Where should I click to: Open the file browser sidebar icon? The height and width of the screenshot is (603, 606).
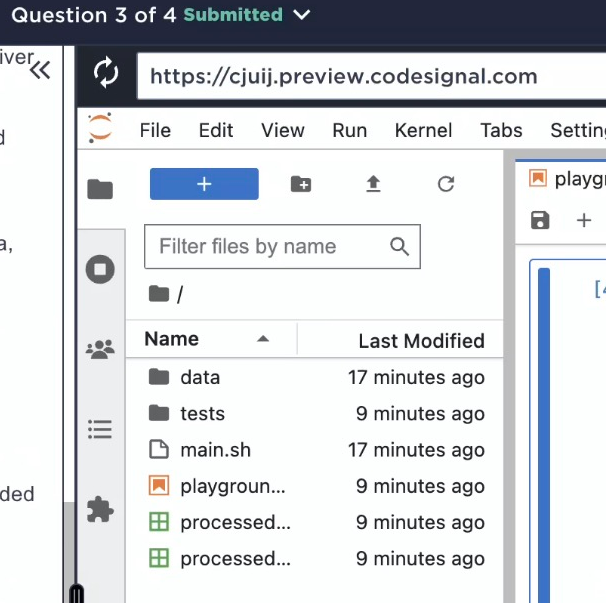point(100,189)
